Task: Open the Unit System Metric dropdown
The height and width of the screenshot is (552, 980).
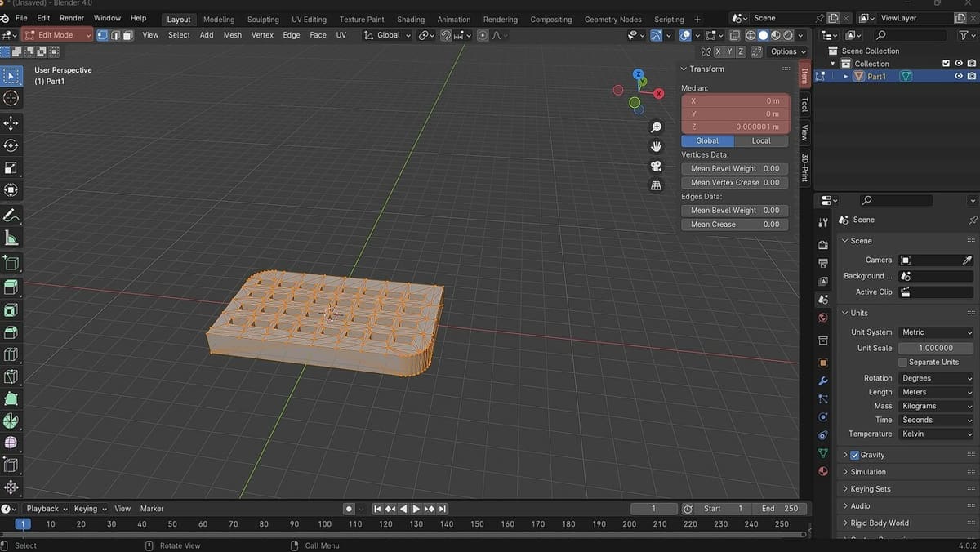Action: tap(936, 332)
